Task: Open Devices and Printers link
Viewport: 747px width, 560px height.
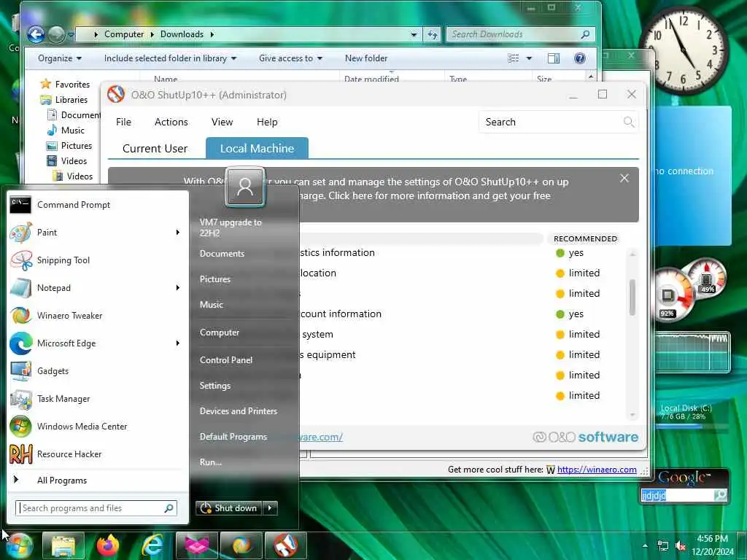Action: [239, 411]
